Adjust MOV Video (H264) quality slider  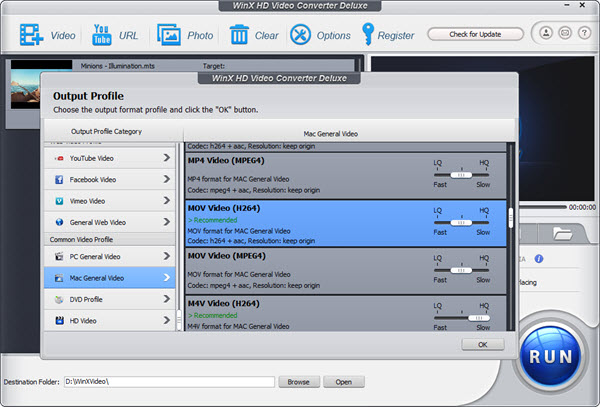461,223
